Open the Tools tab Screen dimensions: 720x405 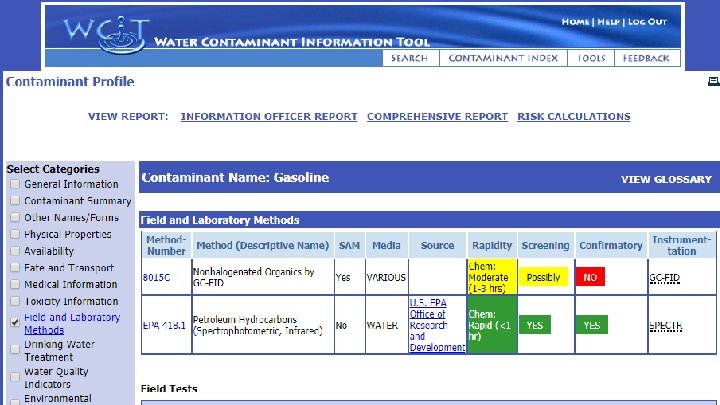point(591,58)
